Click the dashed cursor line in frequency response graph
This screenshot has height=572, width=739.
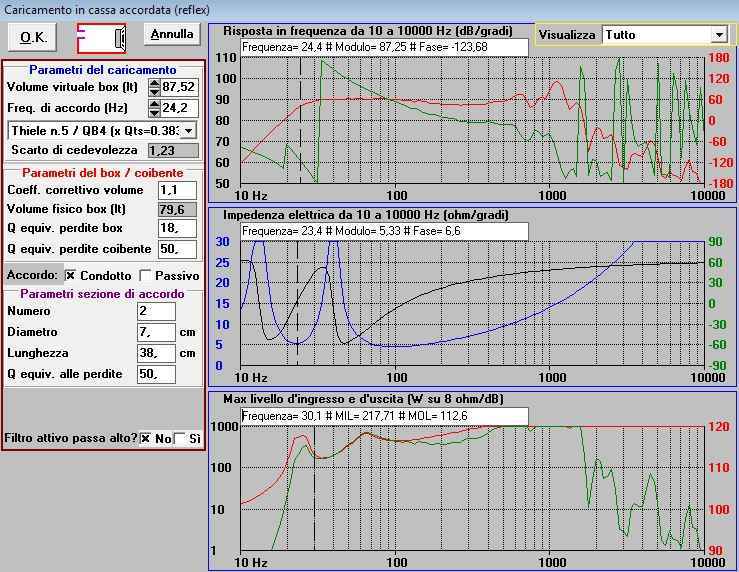pyautogui.click(x=300, y=121)
